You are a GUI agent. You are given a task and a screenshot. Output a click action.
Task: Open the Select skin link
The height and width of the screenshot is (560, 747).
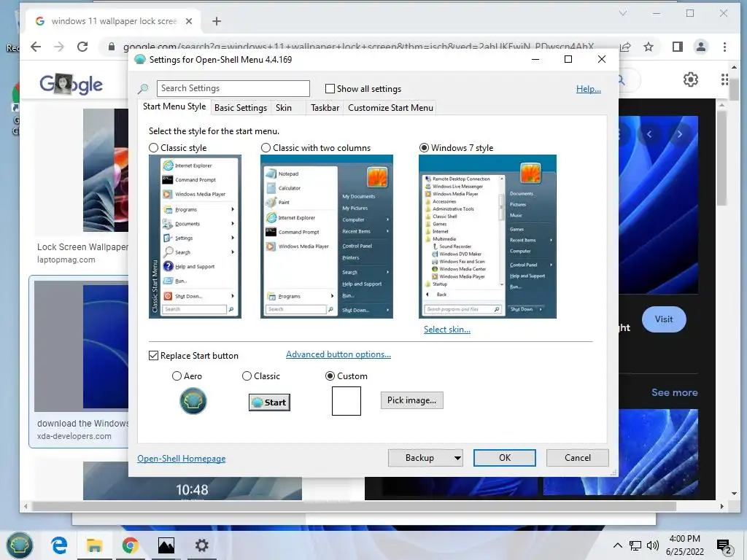(x=447, y=330)
